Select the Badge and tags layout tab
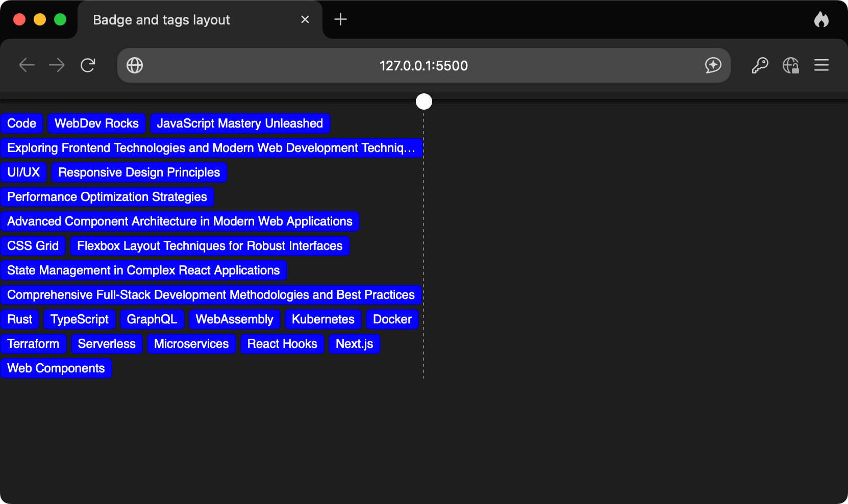848x504 pixels. [200, 19]
